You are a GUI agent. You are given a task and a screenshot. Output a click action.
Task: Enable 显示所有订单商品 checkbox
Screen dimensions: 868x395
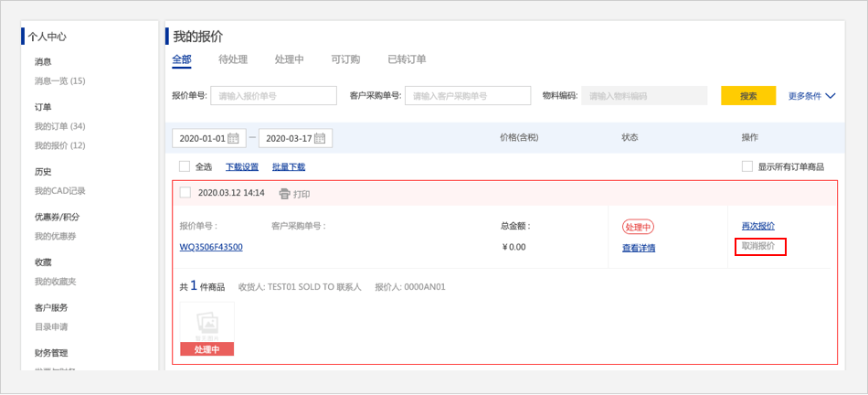[x=747, y=166]
